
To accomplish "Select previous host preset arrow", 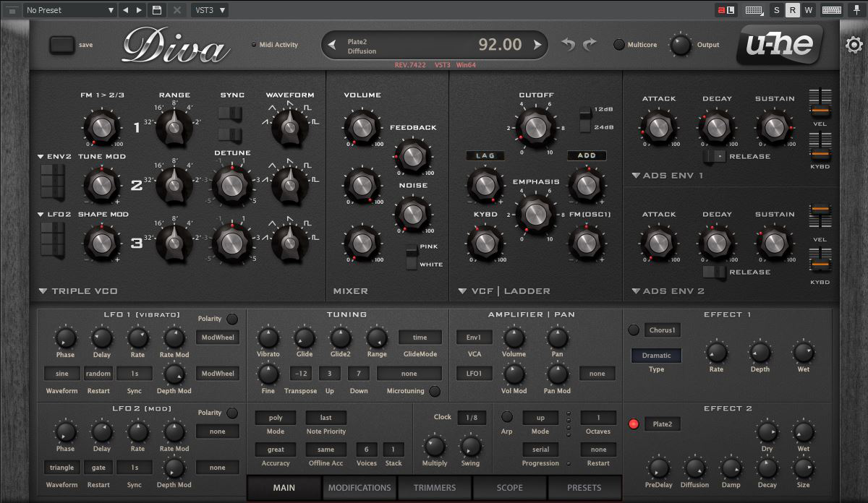I will 125,10.
